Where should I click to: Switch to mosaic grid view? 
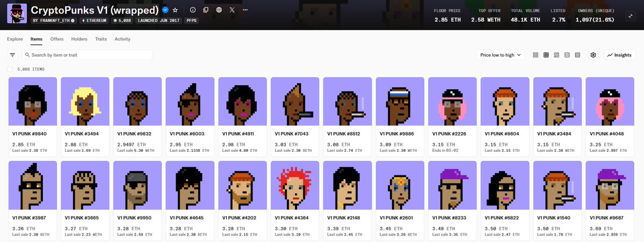click(556, 55)
